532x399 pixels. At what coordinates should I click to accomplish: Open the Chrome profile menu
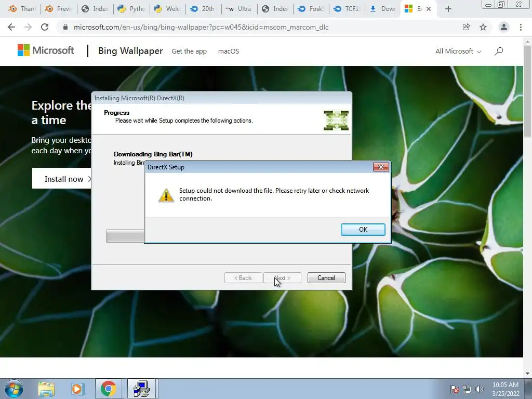point(504,27)
